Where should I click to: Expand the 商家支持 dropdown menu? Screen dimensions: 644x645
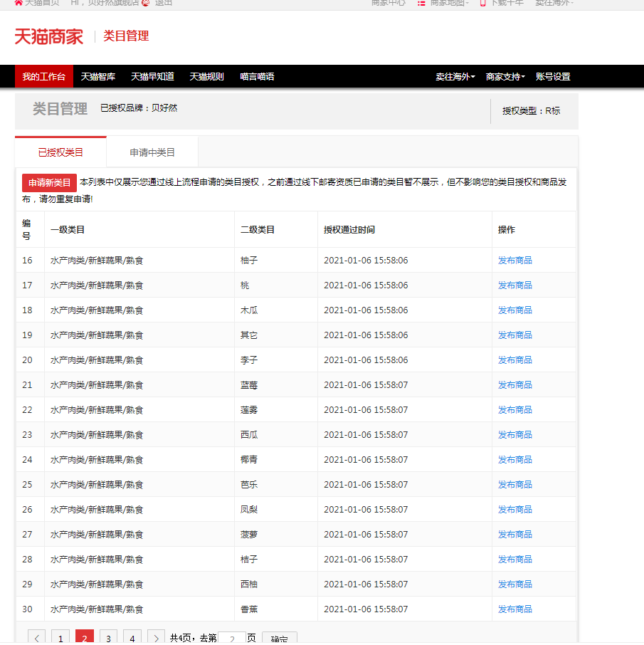pyautogui.click(x=505, y=76)
